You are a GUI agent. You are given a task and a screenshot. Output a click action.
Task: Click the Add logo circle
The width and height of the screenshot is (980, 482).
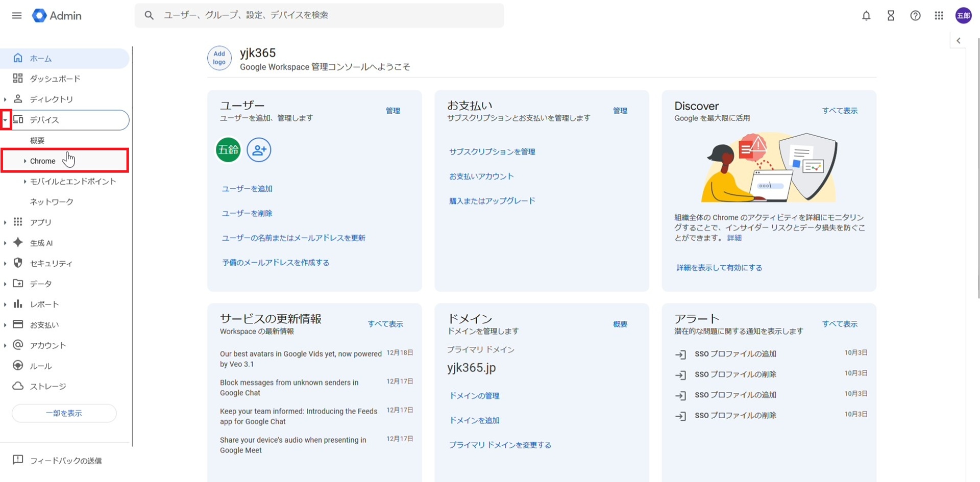tap(219, 58)
